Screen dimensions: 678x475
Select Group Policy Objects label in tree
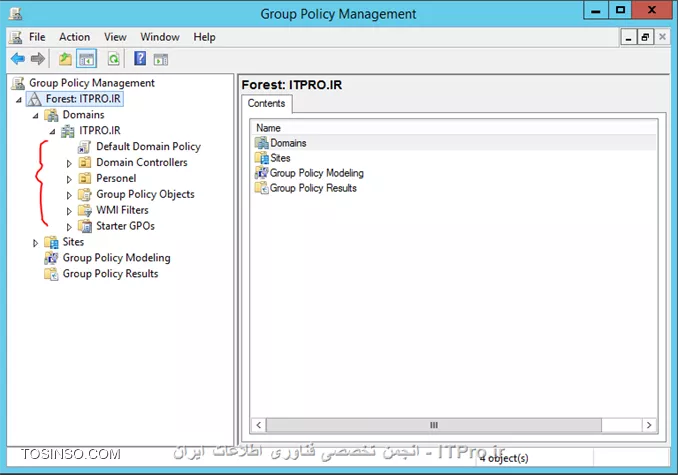click(145, 194)
